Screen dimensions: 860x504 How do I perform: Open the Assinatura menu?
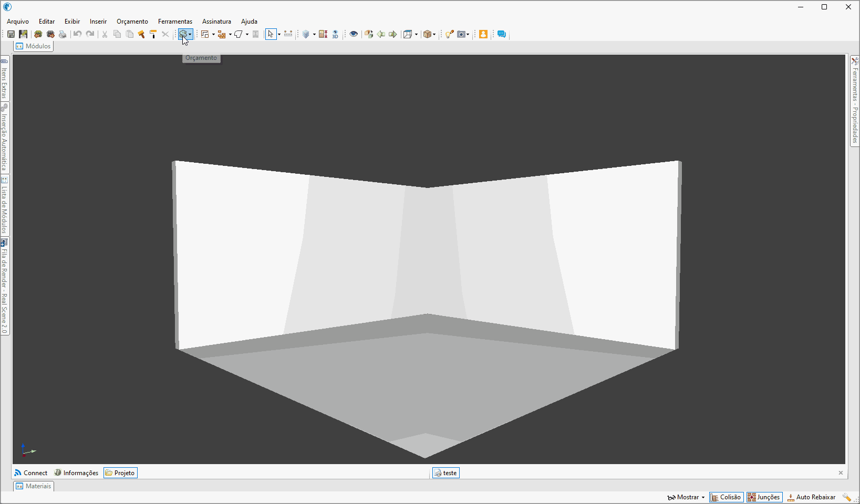[216, 22]
